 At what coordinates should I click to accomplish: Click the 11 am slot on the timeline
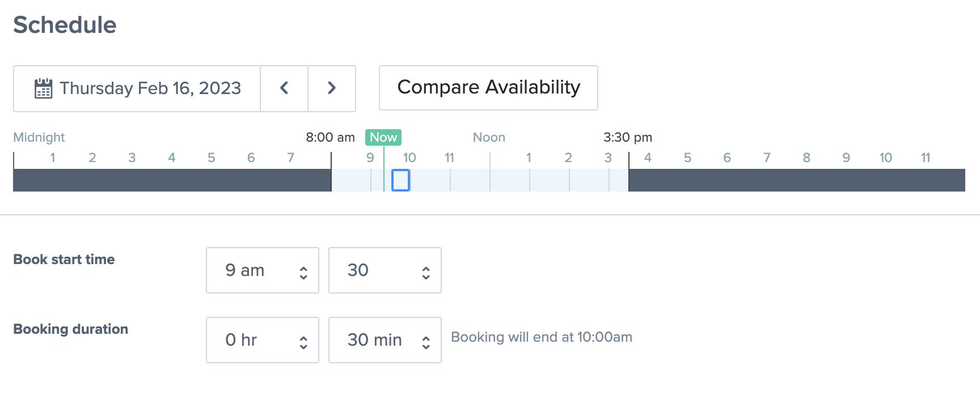tap(470, 180)
